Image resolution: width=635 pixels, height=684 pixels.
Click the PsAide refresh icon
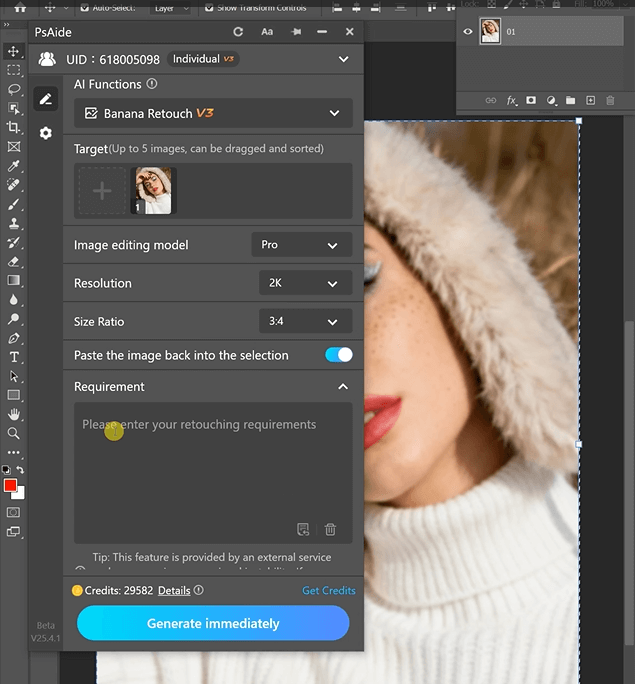pyautogui.click(x=238, y=32)
